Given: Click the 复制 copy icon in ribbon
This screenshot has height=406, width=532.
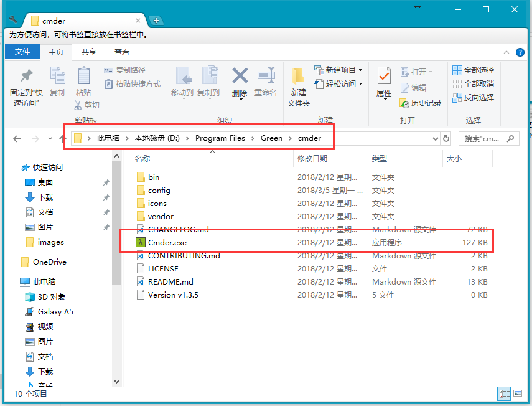Looking at the screenshot, I should (x=57, y=75).
